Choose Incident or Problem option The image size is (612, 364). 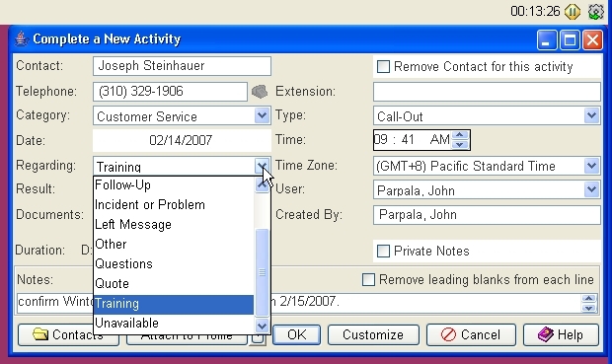(174, 205)
